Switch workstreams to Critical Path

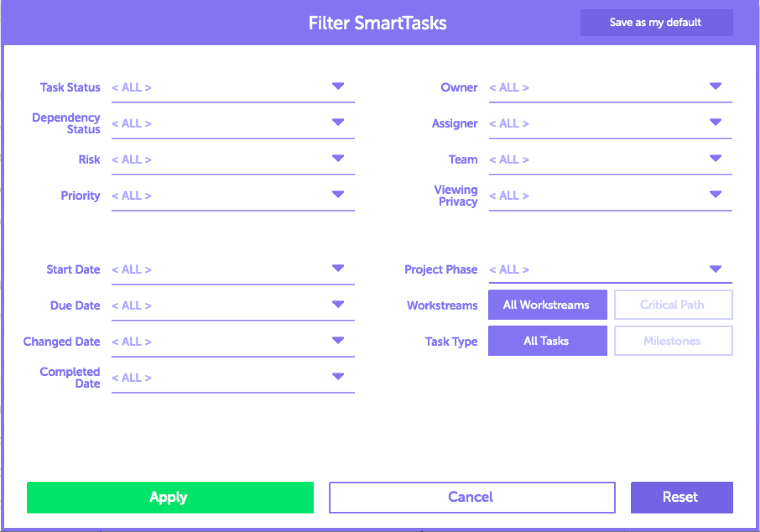pos(673,305)
